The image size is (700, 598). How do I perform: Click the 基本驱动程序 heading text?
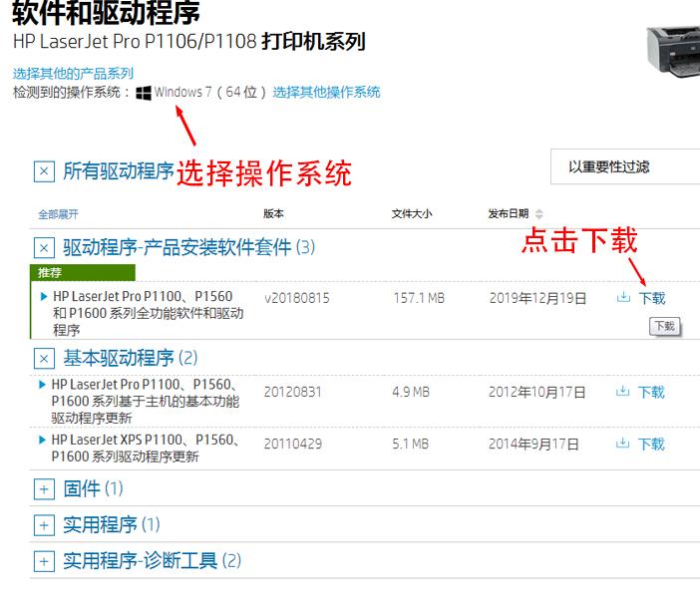(130, 358)
